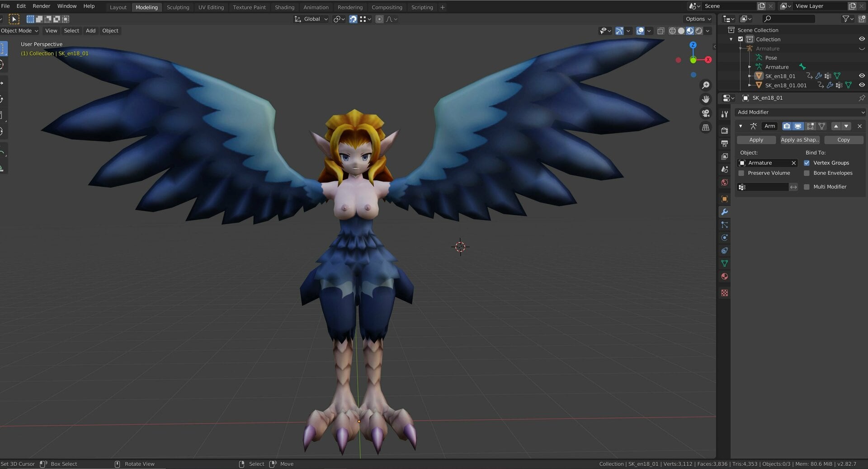Viewport: 868px width, 469px height.
Task: Open the File menu
Action: pos(5,6)
